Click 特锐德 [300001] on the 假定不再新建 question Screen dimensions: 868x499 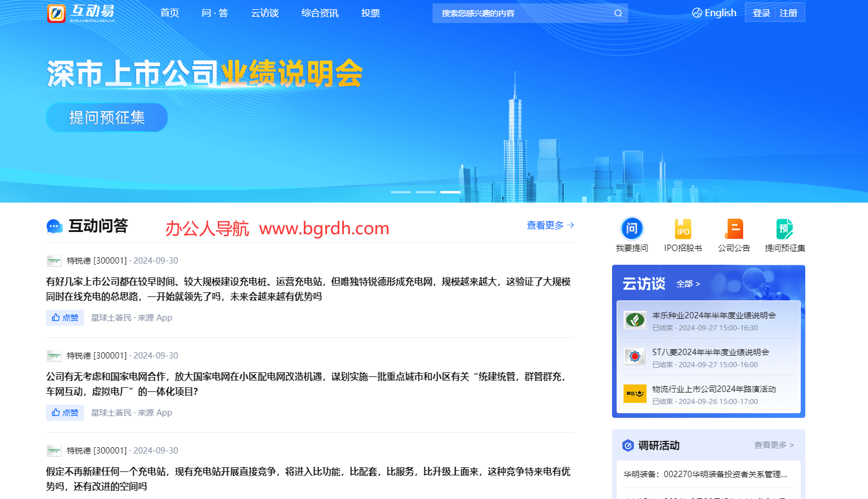[x=97, y=451]
